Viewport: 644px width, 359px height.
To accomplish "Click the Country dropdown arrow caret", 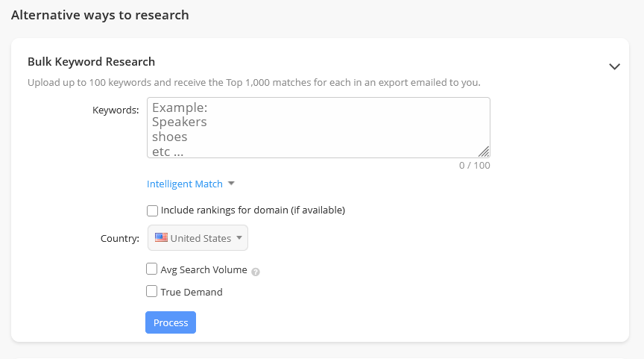I will click(x=239, y=238).
